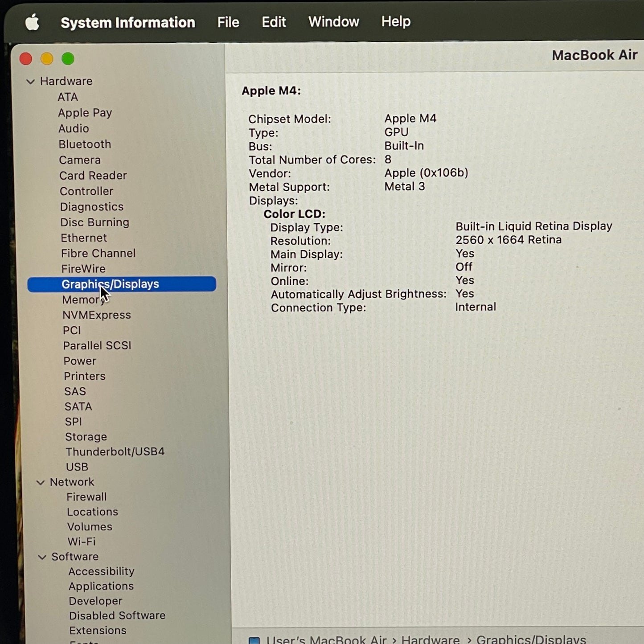644x644 pixels.
Task: Select Fibre Channel in the sidebar
Action: (x=98, y=254)
